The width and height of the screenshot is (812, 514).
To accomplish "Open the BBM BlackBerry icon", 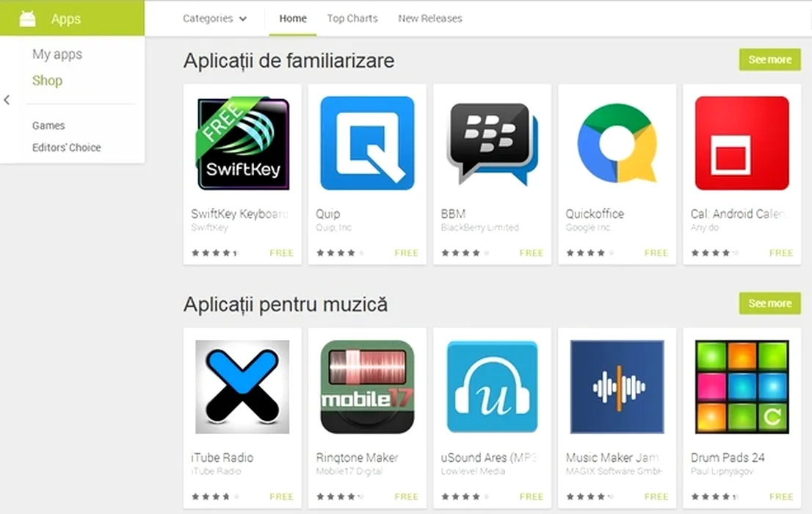I will click(x=492, y=143).
